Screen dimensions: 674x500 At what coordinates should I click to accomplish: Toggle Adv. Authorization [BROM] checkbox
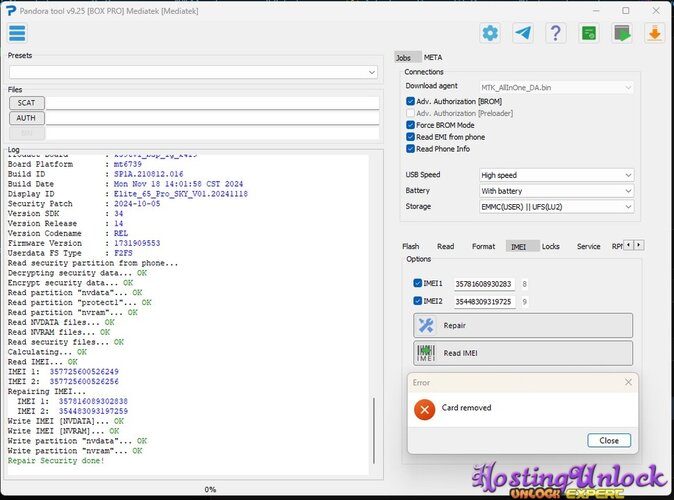pyautogui.click(x=411, y=101)
